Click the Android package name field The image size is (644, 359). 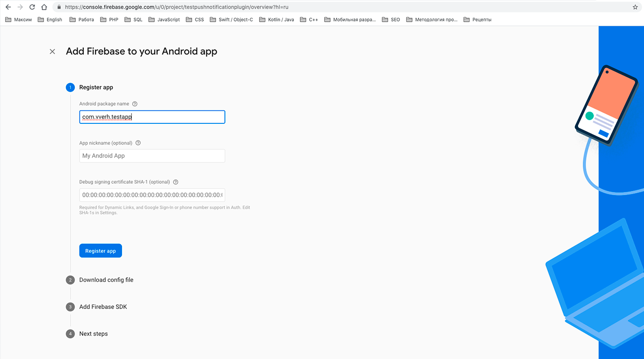[x=152, y=117]
